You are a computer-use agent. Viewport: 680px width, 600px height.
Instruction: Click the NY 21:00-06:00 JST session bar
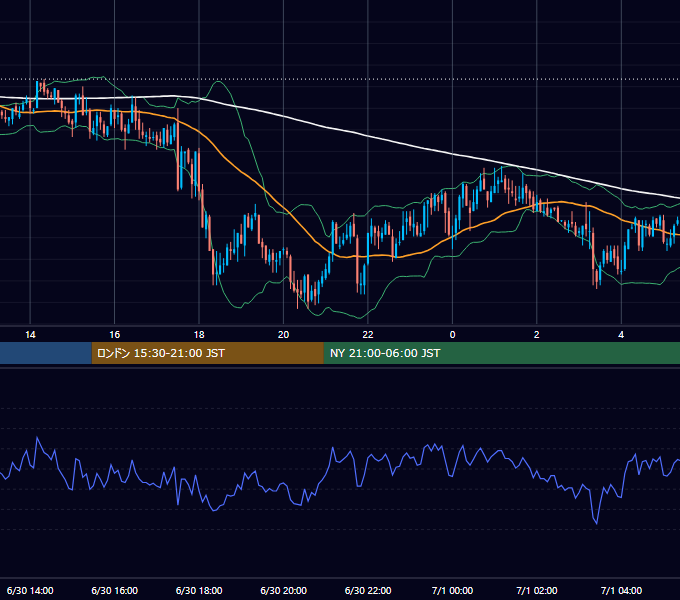click(502, 353)
